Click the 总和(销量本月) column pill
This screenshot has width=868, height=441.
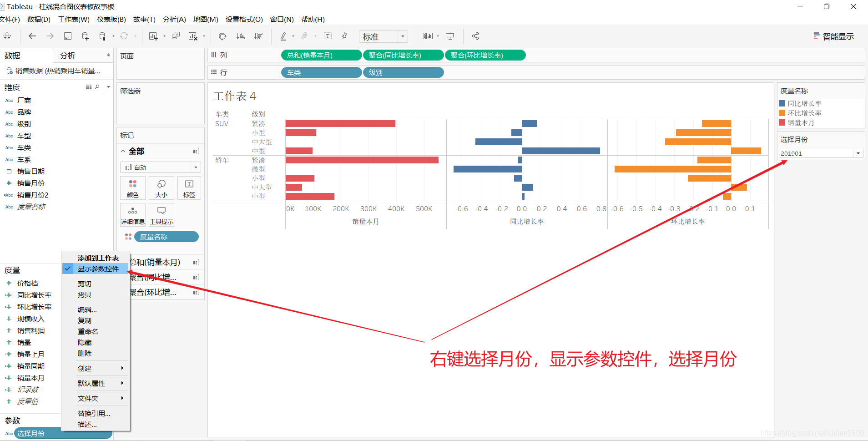pyautogui.click(x=321, y=55)
